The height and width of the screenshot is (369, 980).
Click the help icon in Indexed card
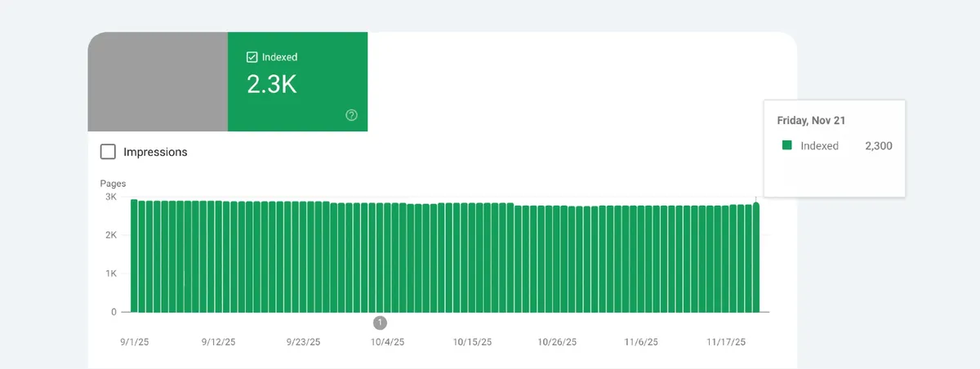[x=352, y=115]
